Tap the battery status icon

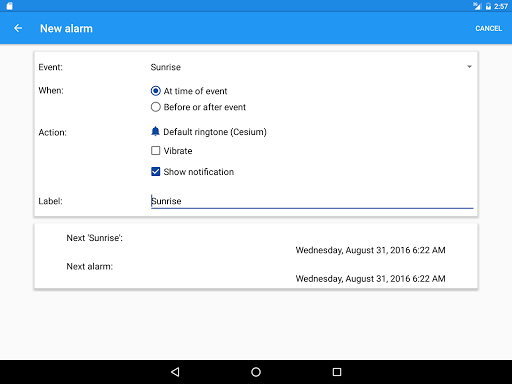pos(488,6)
